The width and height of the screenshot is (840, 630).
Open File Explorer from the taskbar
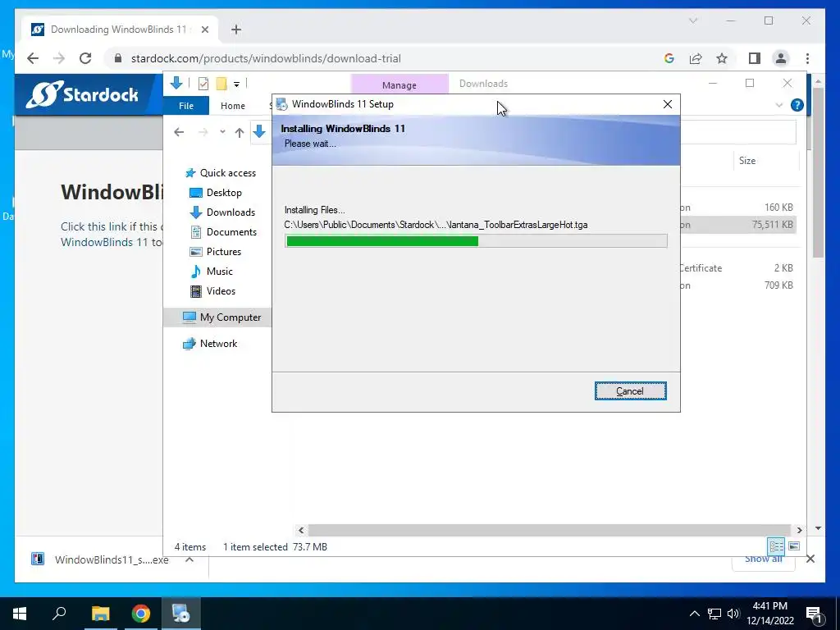pyautogui.click(x=100, y=614)
